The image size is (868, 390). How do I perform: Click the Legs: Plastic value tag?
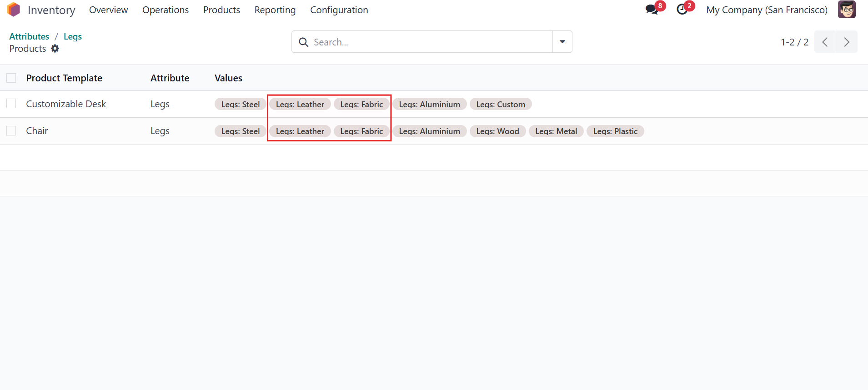coord(615,131)
